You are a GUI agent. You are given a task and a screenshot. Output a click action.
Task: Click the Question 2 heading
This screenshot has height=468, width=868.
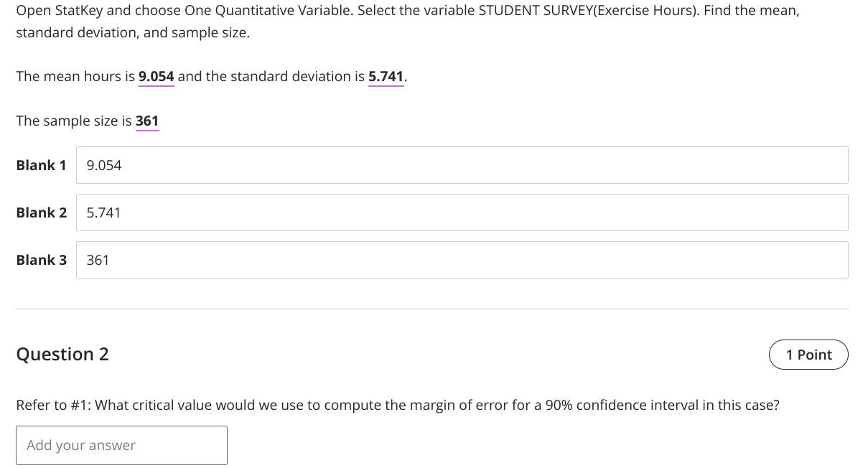pos(62,354)
